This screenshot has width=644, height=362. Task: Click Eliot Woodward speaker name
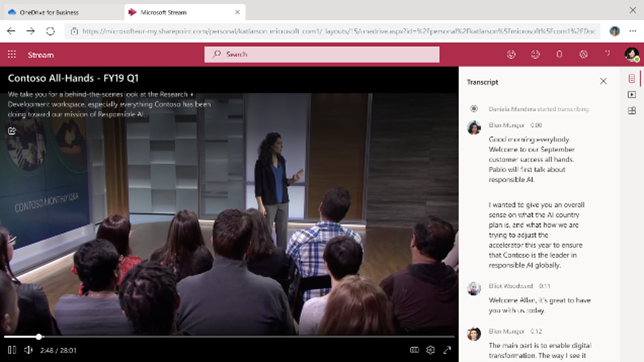pos(511,286)
